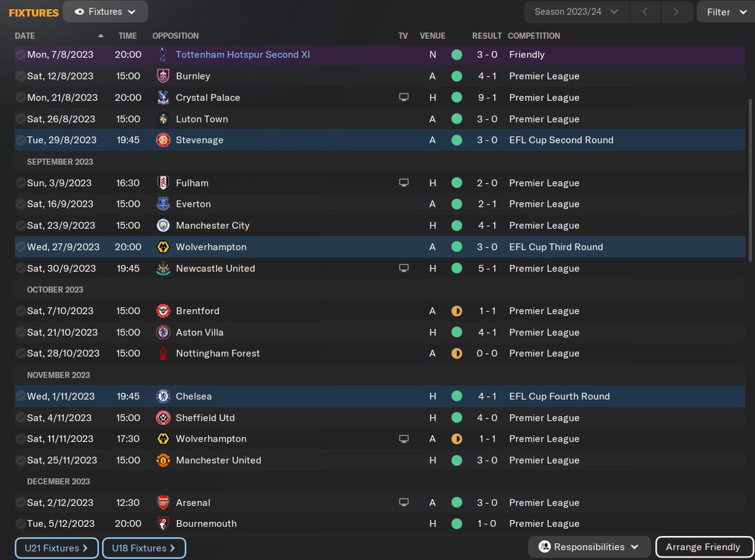The width and height of the screenshot is (755, 560).
Task: Click the TV broadcast icon for Crystal Palace
Action: pyautogui.click(x=403, y=98)
